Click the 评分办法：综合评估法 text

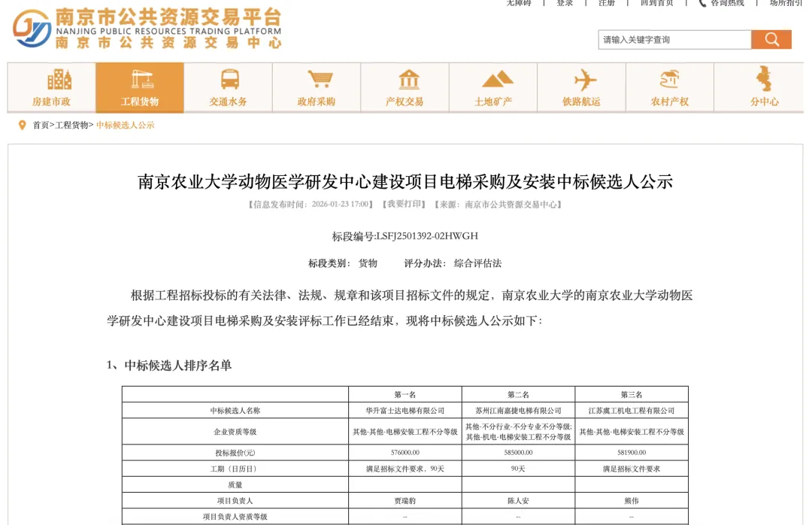pos(453,263)
